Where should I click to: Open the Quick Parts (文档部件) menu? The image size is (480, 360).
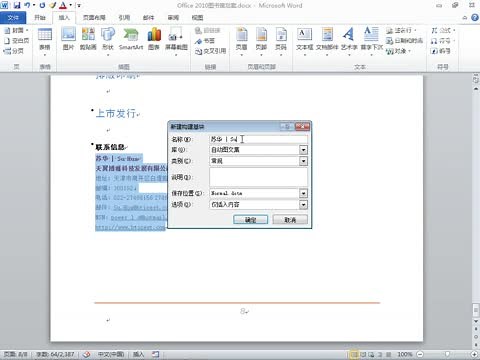[327, 41]
